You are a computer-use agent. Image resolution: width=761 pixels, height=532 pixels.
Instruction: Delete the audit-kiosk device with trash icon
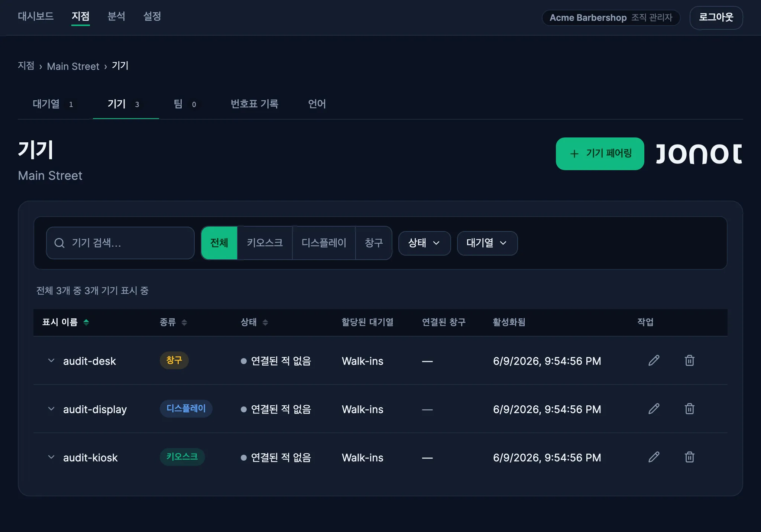690,457
